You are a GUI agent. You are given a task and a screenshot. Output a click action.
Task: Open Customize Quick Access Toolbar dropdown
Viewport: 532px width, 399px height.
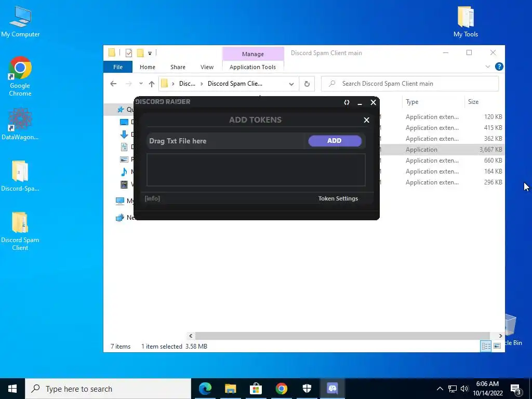tap(150, 53)
